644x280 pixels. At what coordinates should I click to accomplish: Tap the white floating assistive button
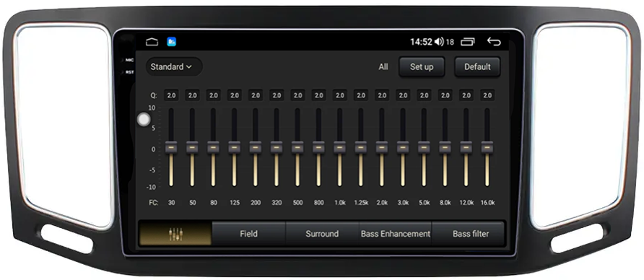coord(144,120)
